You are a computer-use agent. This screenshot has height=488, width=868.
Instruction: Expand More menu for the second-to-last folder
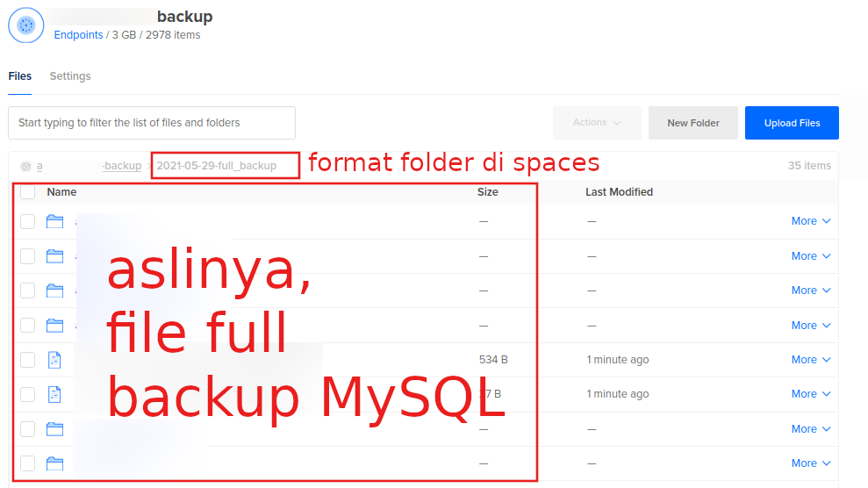point(811,429)
